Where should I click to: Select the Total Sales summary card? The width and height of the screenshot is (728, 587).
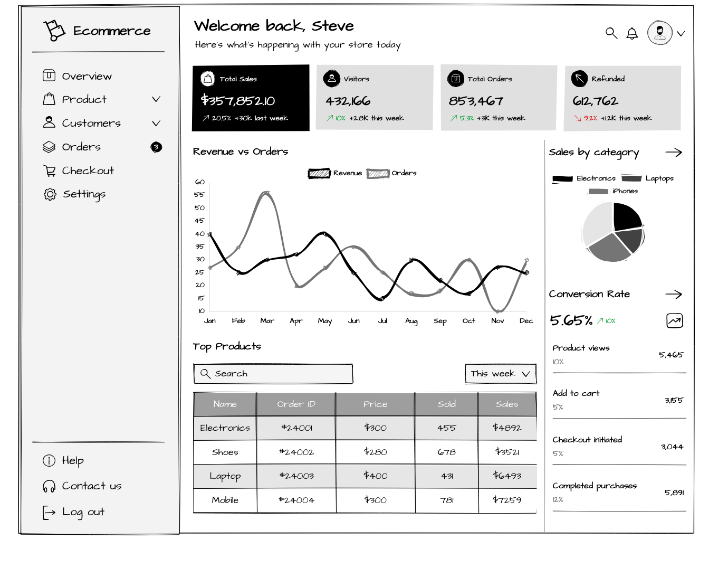(251, 98)
